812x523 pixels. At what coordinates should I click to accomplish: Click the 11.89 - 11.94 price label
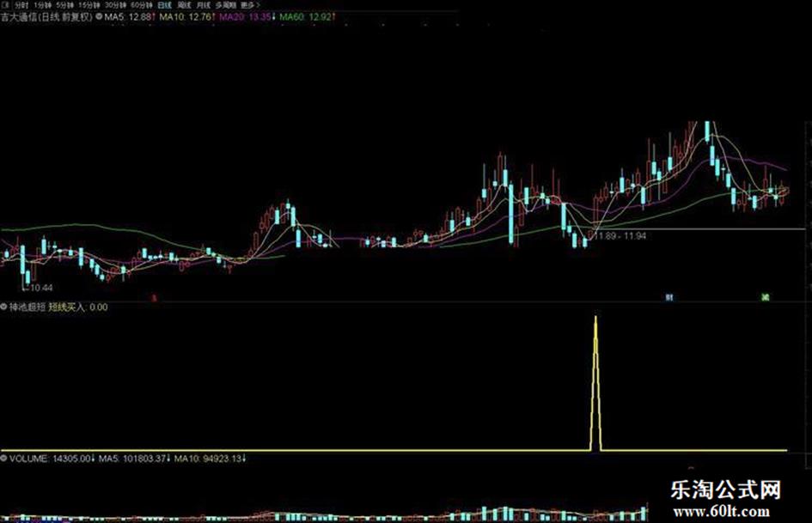point(620,236)
